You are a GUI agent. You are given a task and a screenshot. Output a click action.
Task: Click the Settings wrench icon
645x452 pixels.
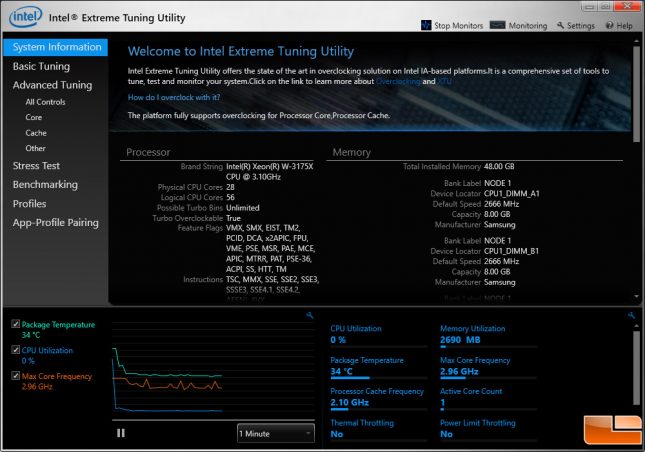[x=560, y=25]
